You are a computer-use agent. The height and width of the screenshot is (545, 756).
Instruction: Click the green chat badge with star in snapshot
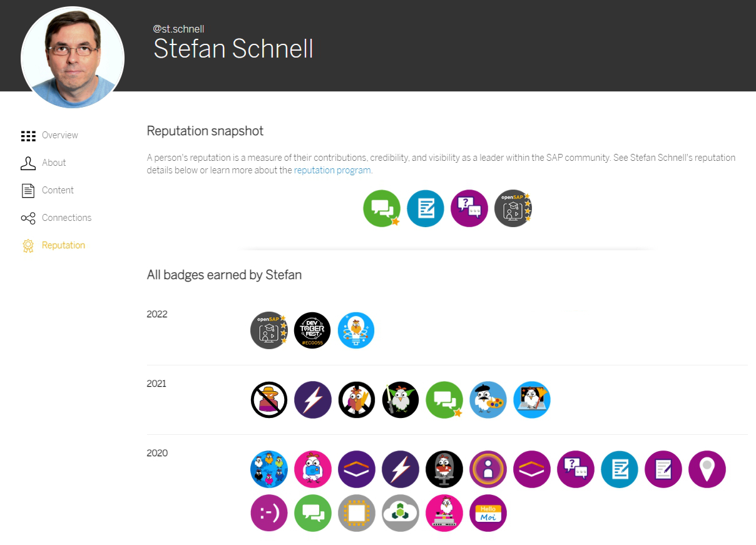pos(382,208)
